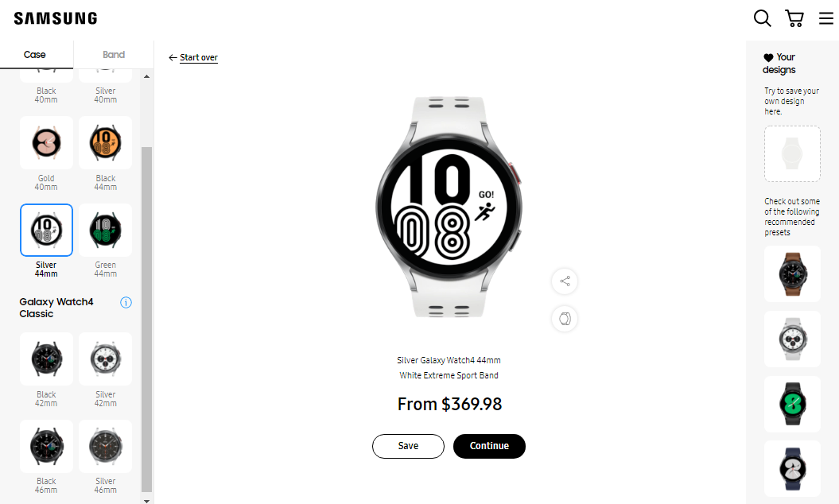Click the share design icon

(565, 281)
